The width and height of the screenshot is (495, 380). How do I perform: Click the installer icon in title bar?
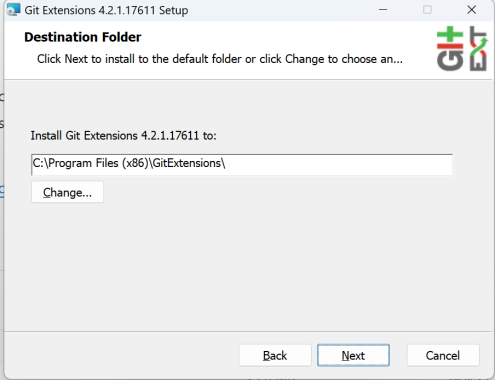[13, 10]
